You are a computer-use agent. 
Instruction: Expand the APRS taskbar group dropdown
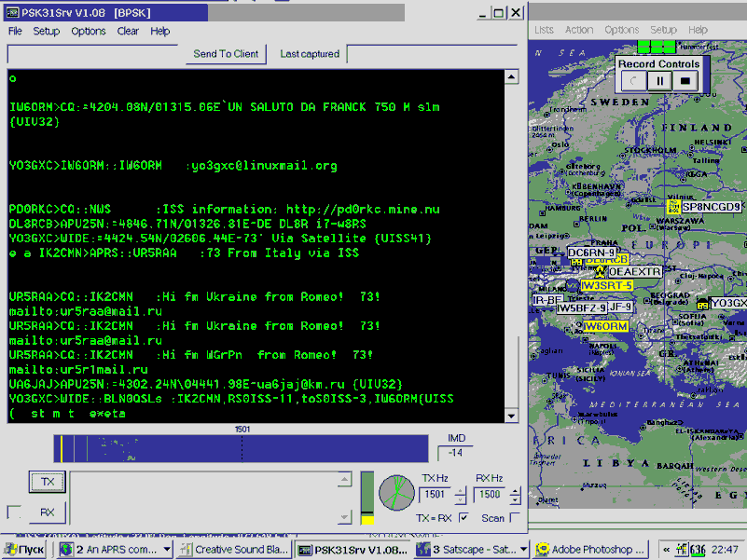(167, 550)
